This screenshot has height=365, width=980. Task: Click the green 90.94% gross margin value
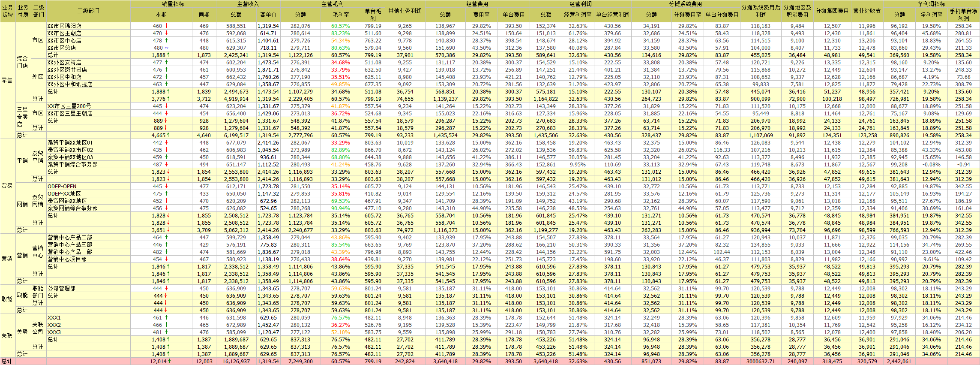pyautogui.click(x=340, y=208)
